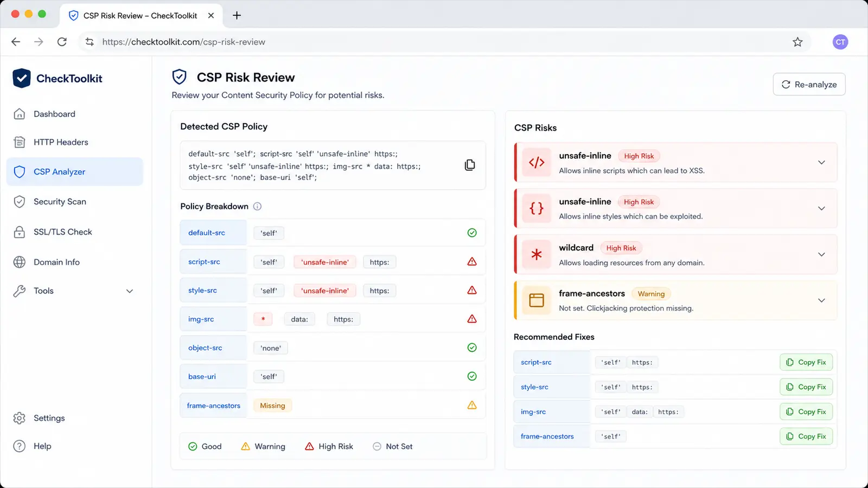This screenshot has width=868, height=488.
Task: Copy Fix for frame-ancestors recommendation
Action: click(x=806, y=436)
